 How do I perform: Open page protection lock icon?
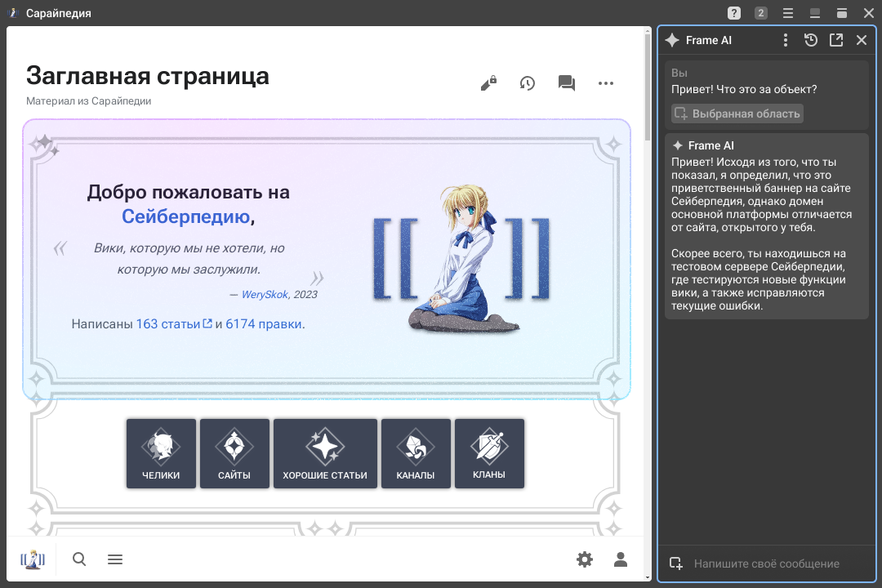pyautogui.click(x=488, y=83)
